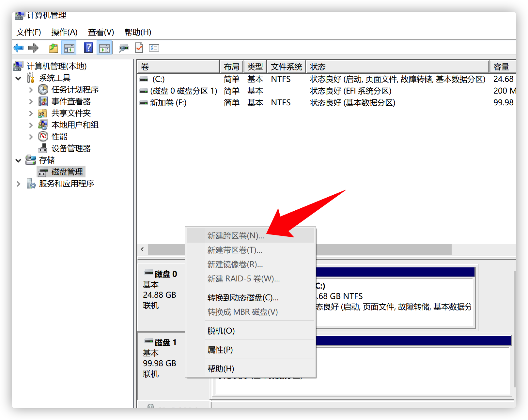Select the (C:) row in volume list
Image resolution: width=528 pixels, height=420 pixels.
click(327, 79)
